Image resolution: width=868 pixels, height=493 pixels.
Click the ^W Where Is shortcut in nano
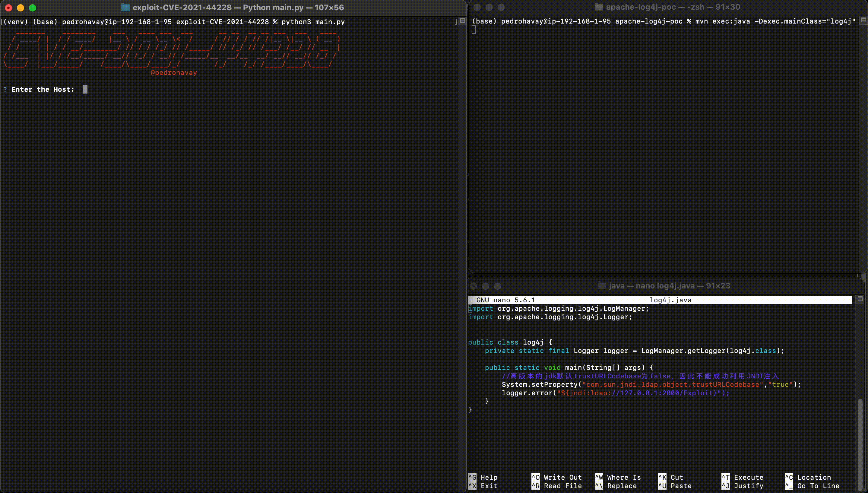[x=618, y=477]
